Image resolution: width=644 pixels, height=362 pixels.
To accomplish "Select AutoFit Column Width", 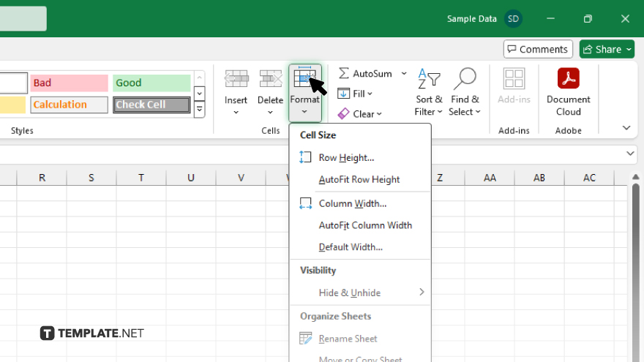I will tap(365, 225).
